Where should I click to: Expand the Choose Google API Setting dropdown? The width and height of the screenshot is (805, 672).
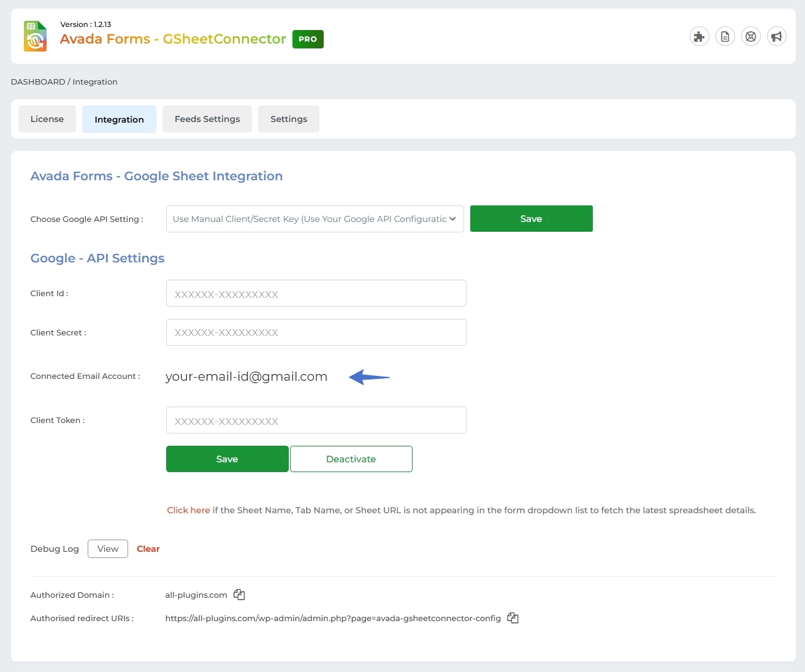point(315,219)
